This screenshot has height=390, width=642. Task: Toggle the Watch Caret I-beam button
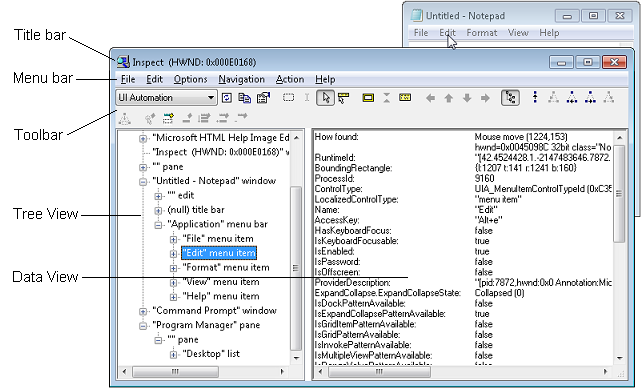[307, 98]
